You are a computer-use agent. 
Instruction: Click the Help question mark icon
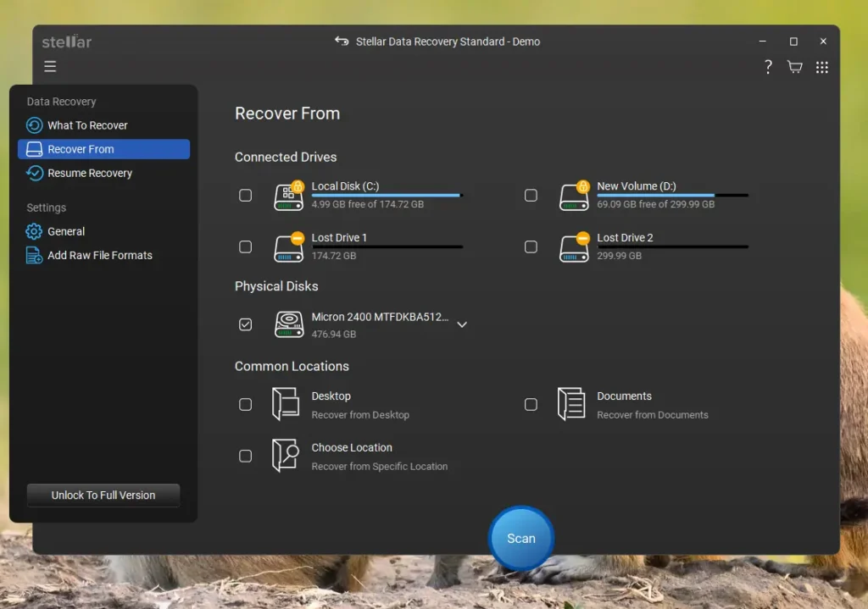click(768, 66)
